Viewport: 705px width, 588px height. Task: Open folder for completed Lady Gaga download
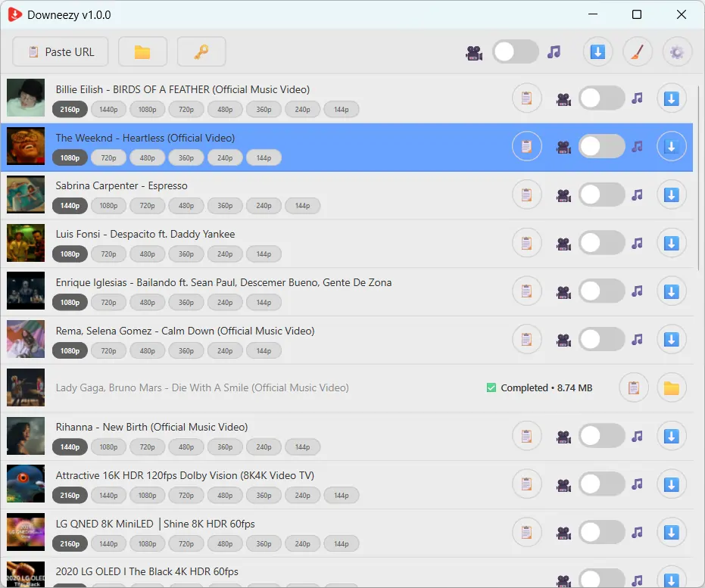tap(671, 388)
